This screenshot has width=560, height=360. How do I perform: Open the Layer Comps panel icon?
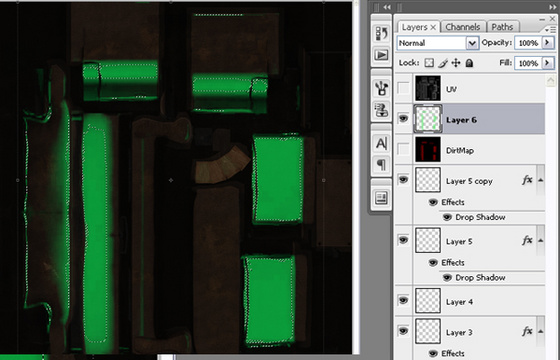(x=381, y=198)
